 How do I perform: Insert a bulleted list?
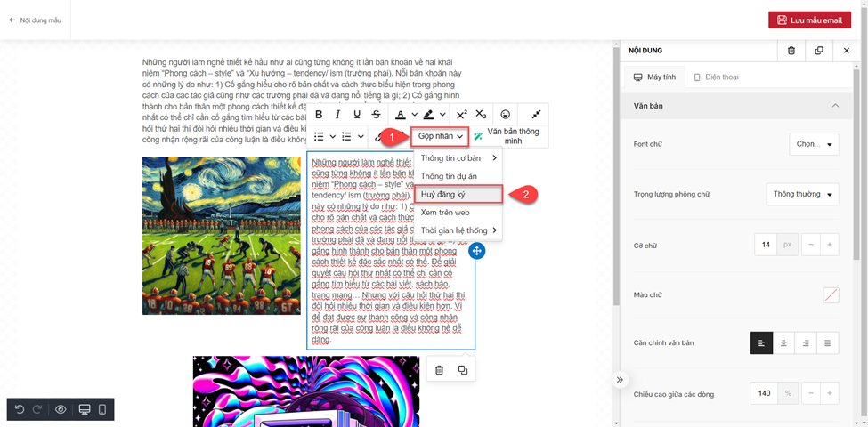319,136
